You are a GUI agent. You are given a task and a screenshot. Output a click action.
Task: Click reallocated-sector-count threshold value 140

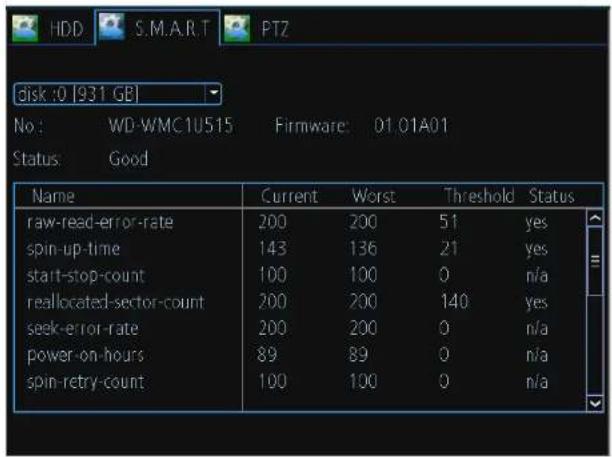click(454, 302)
